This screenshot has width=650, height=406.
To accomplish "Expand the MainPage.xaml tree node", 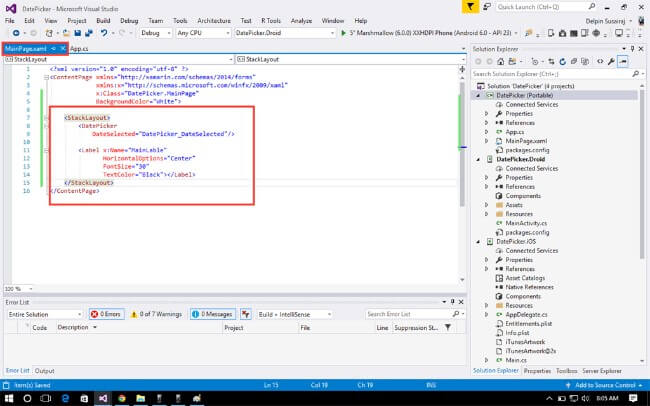I will (487, 140).
